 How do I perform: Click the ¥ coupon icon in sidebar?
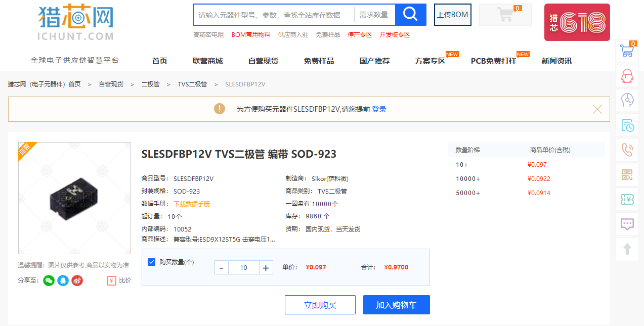click(627, 199)
